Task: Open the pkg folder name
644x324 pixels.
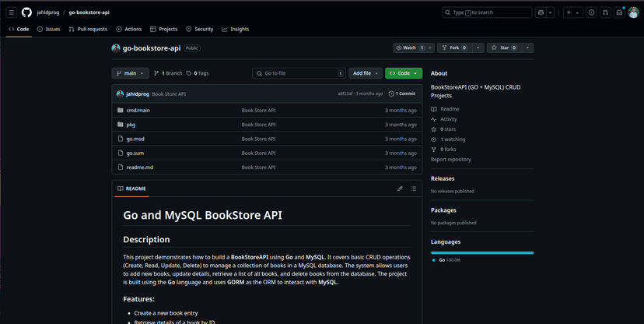Action: pos(131,125)
